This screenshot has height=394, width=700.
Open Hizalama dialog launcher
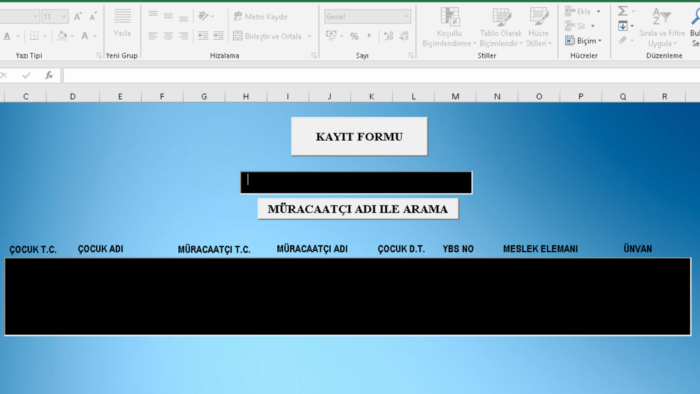[x=314, y=56]
